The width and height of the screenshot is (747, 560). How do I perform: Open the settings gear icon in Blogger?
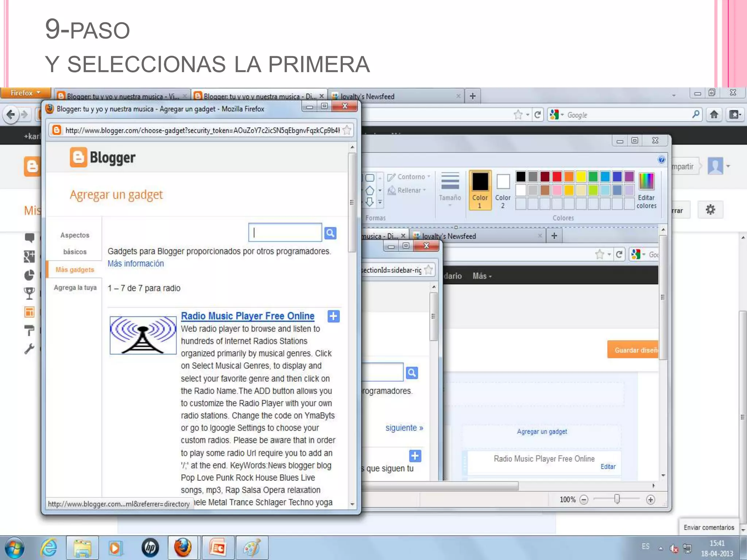tap(710, 210)
